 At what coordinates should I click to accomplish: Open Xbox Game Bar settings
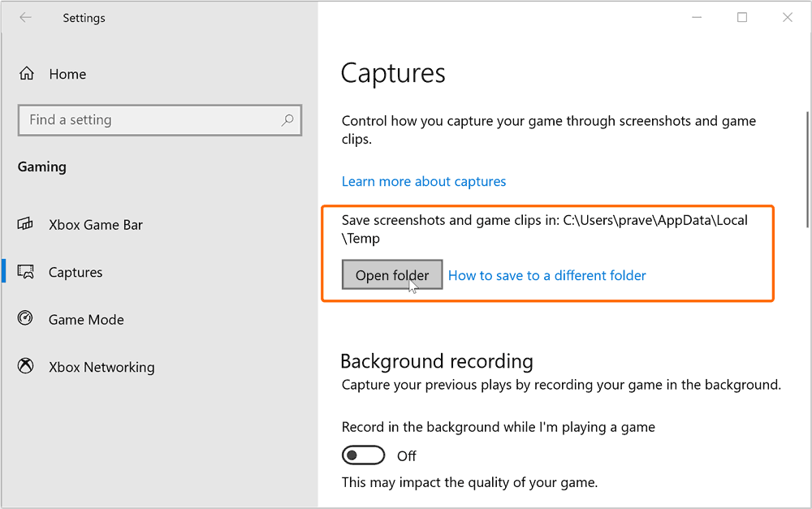click(x=96, y=225)
